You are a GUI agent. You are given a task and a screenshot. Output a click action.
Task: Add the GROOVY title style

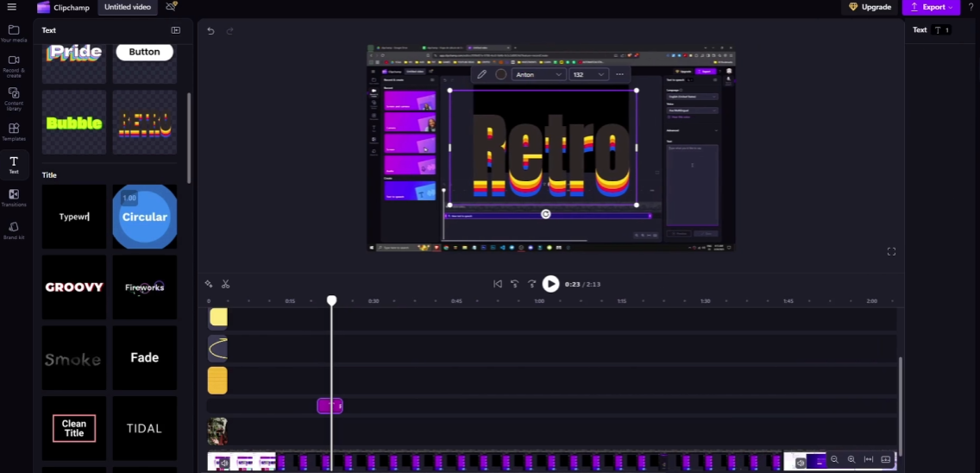[73, 287]
